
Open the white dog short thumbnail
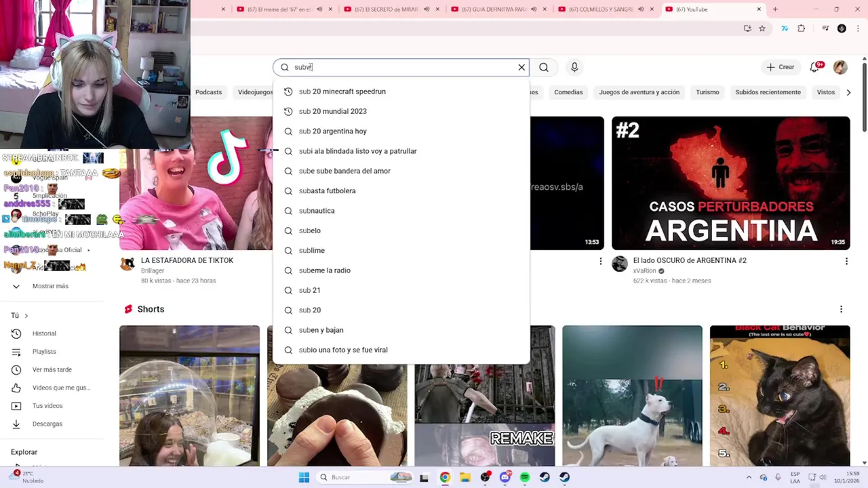[x=632, y=396]
